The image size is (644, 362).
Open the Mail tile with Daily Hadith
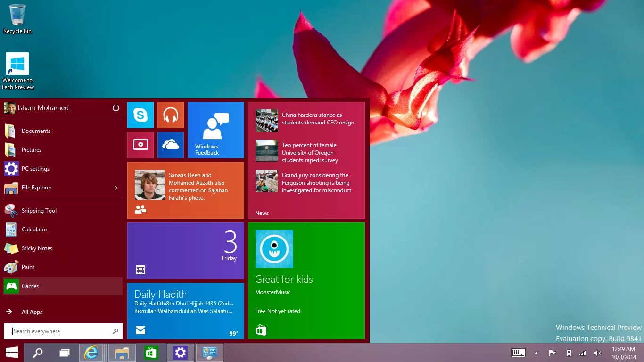pyautogui.click(x=186, y=311)
